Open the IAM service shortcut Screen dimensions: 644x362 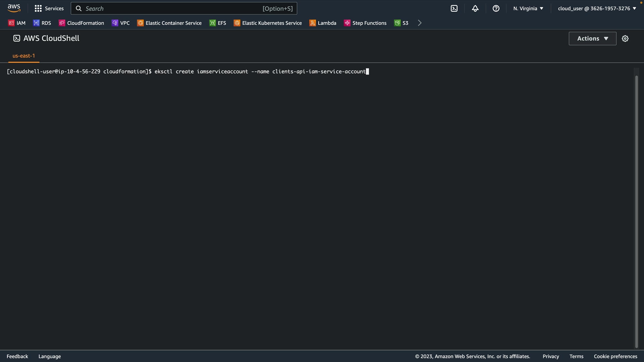(17, 23)
